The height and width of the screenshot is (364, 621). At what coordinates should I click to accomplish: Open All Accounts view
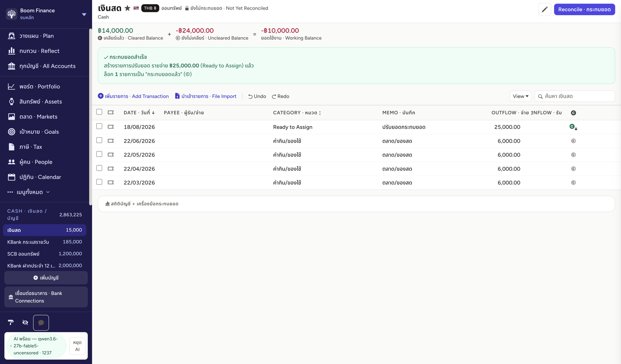click(45, 66)
